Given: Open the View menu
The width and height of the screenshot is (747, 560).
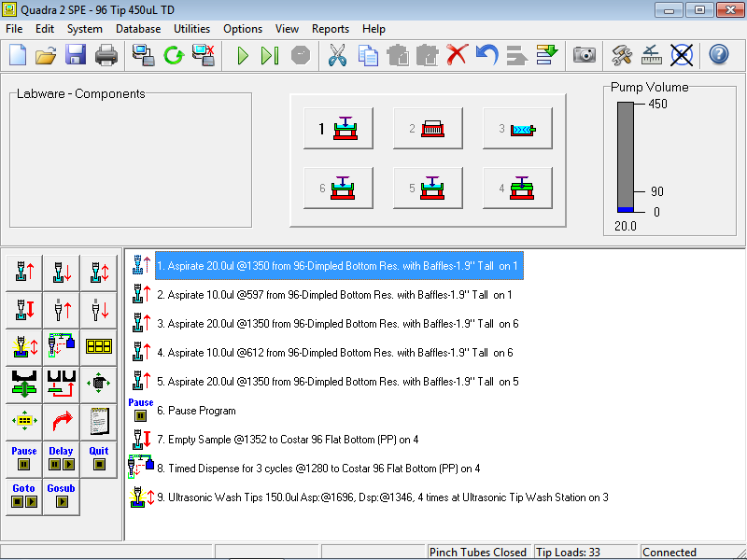Looking at the screenshot, I should tap(287, 29).
